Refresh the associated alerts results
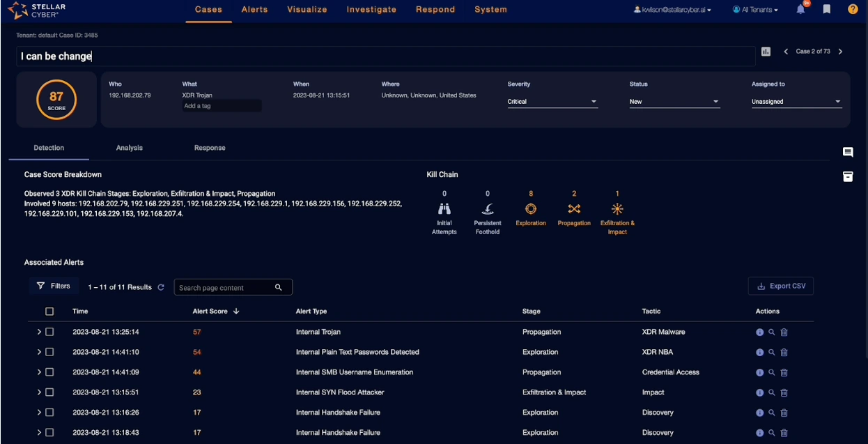This screenshot has height=444, width=868. point(161,287)
